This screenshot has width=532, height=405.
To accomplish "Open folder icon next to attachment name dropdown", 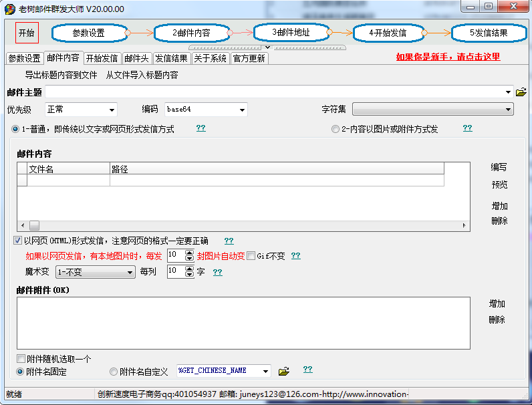I will (283, 372).
